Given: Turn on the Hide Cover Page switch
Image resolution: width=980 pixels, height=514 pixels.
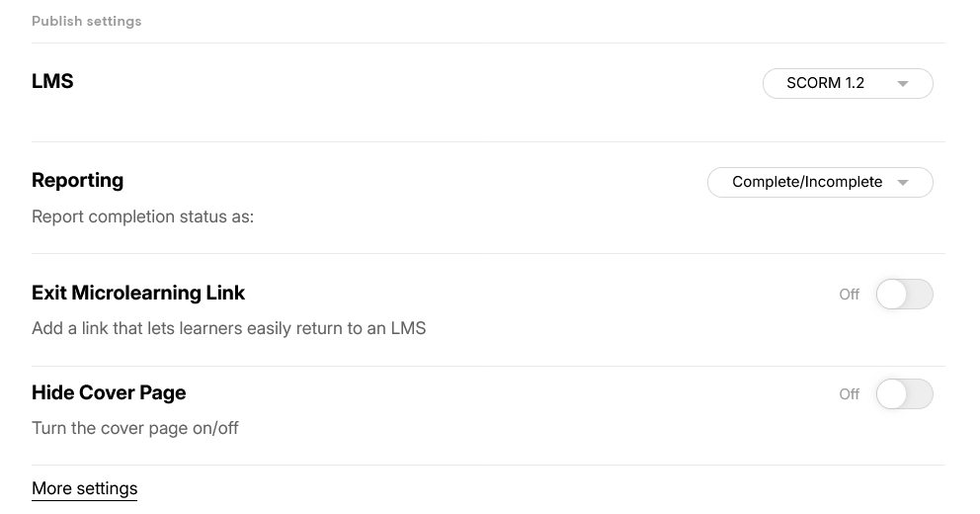Looking at the screenshot, I should (x=904, y=394).
